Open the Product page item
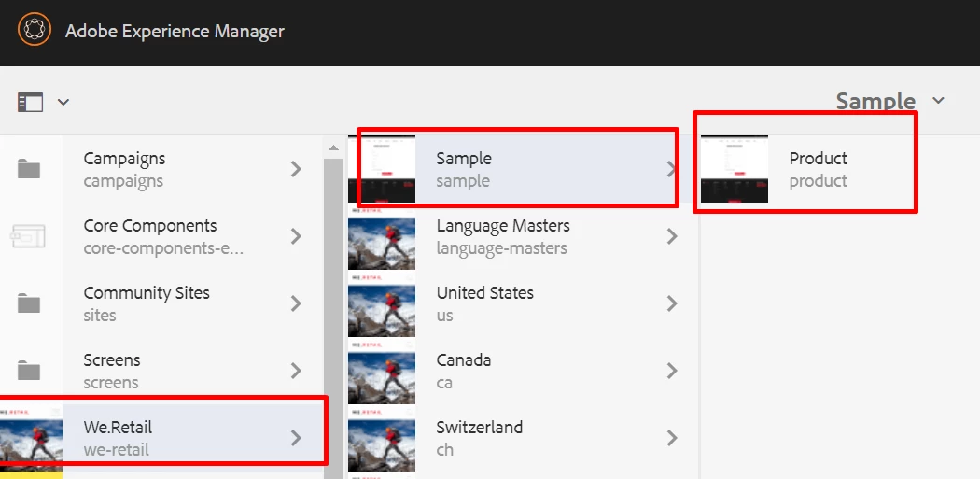980x479 pixels. point(840,169)
